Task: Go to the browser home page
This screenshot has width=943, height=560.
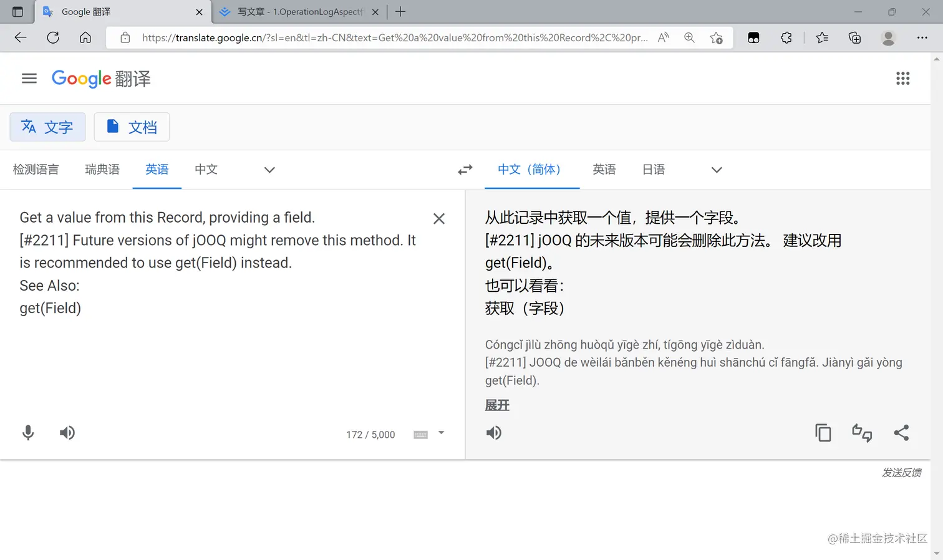Action: (x=85, y=37)
